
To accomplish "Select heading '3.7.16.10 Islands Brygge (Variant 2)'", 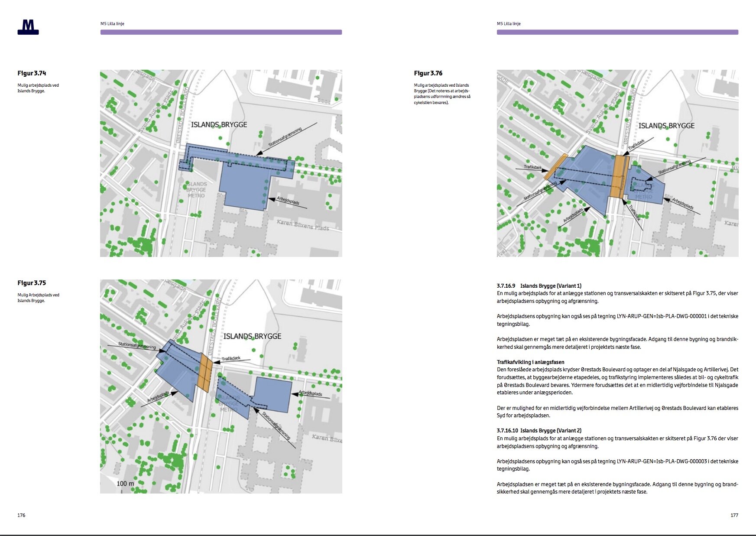I will [x=539, y=431].
